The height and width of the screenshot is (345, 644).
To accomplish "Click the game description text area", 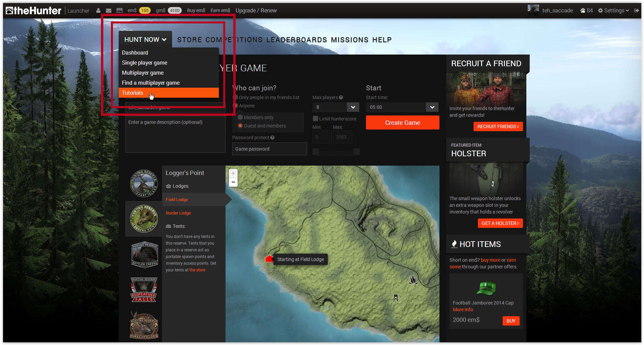I will pyautogui.click(x=175, y=134).
